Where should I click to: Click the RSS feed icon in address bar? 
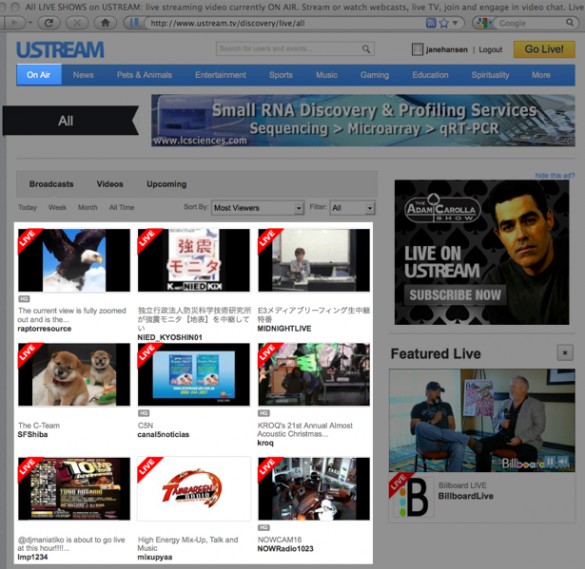point(431,23)
